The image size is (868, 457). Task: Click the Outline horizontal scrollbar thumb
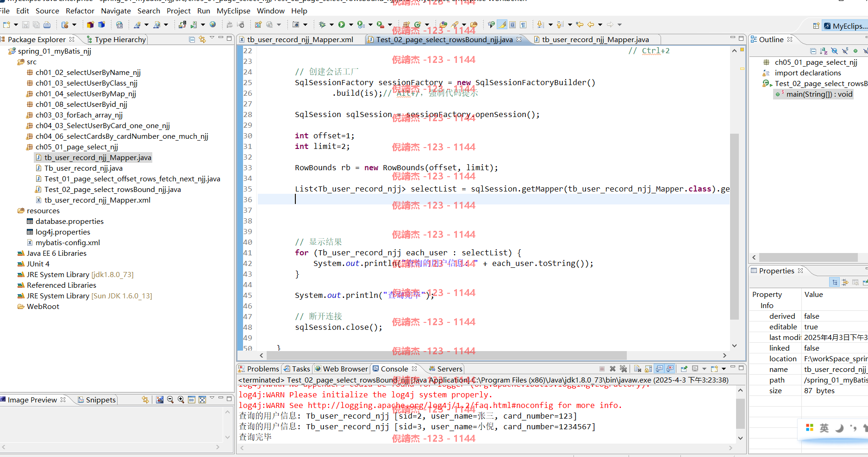[808, 257]
